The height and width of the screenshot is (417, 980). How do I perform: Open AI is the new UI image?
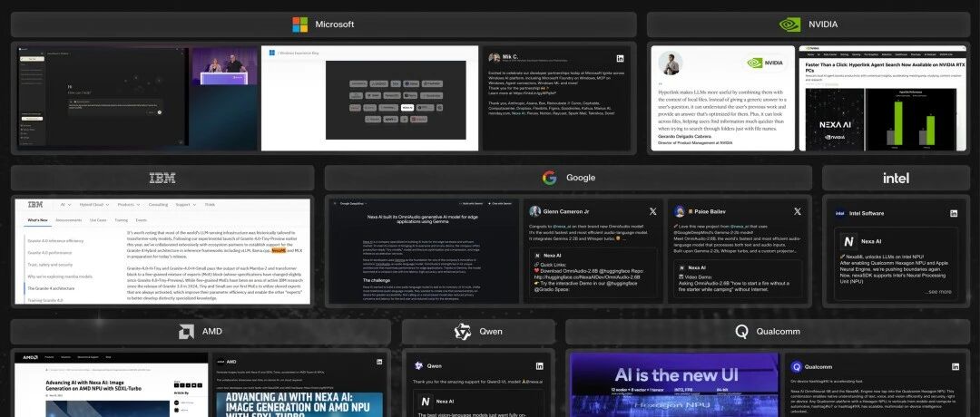pos(674,385)
